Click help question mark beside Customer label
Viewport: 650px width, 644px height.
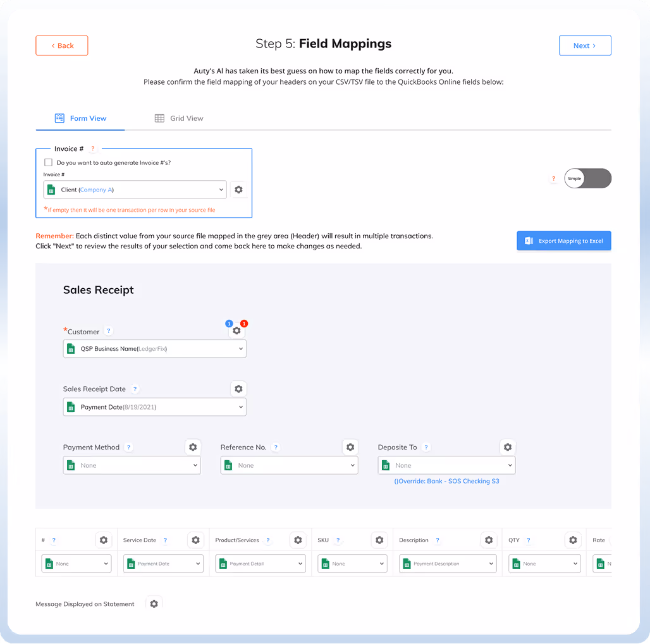point(109,331)
